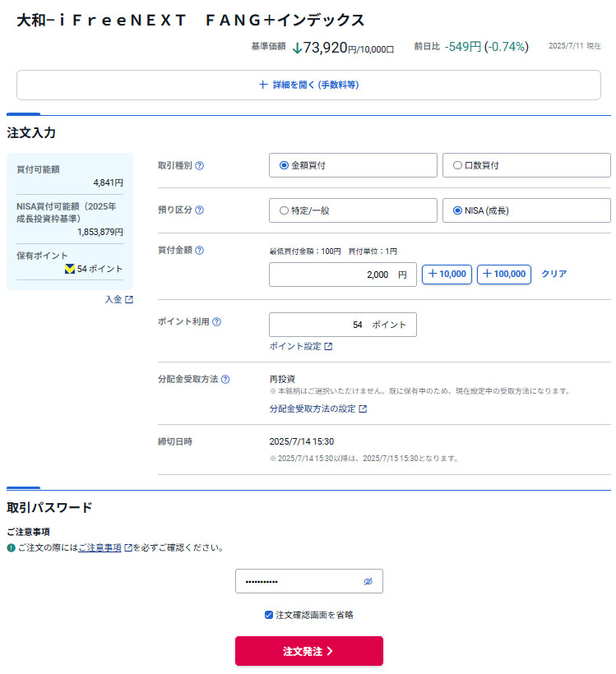Image resolution: width=616 pixels, height=674 pixels.
Task: Choose NISA (成長) account type
Action: point(458,210)
